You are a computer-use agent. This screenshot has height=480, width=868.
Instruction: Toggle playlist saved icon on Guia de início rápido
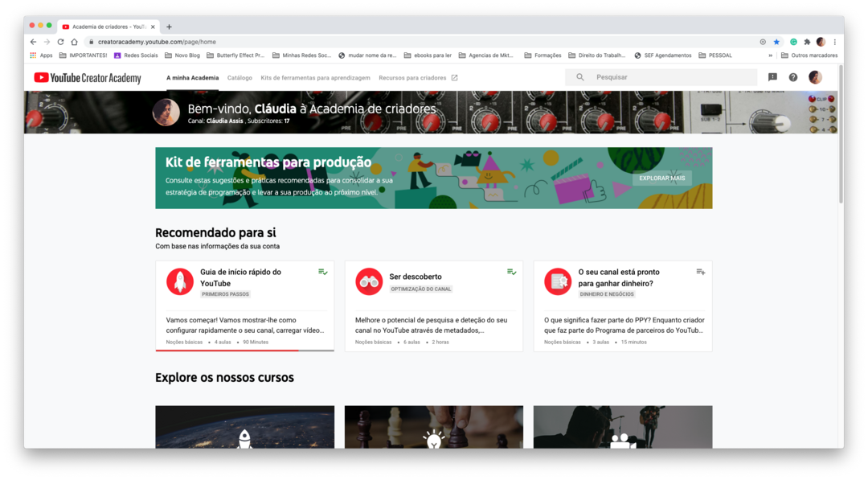pos(323,272)
